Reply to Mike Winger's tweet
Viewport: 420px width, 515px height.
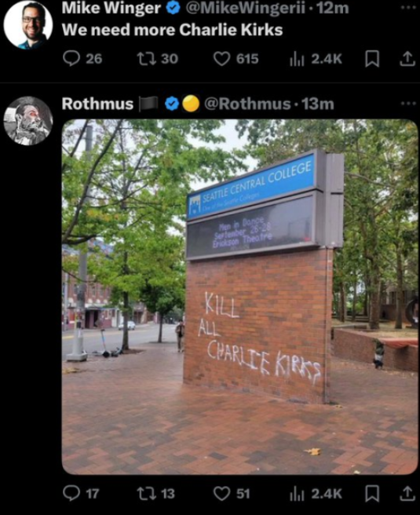82,59
